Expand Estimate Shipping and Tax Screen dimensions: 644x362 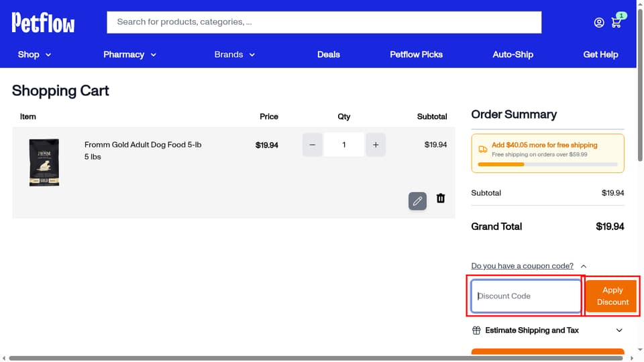point(547,330)
